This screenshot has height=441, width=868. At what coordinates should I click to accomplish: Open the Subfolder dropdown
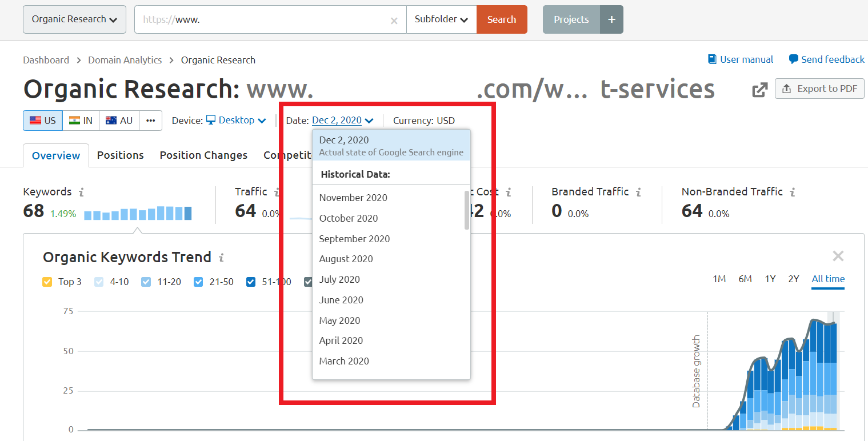(441, 19)
